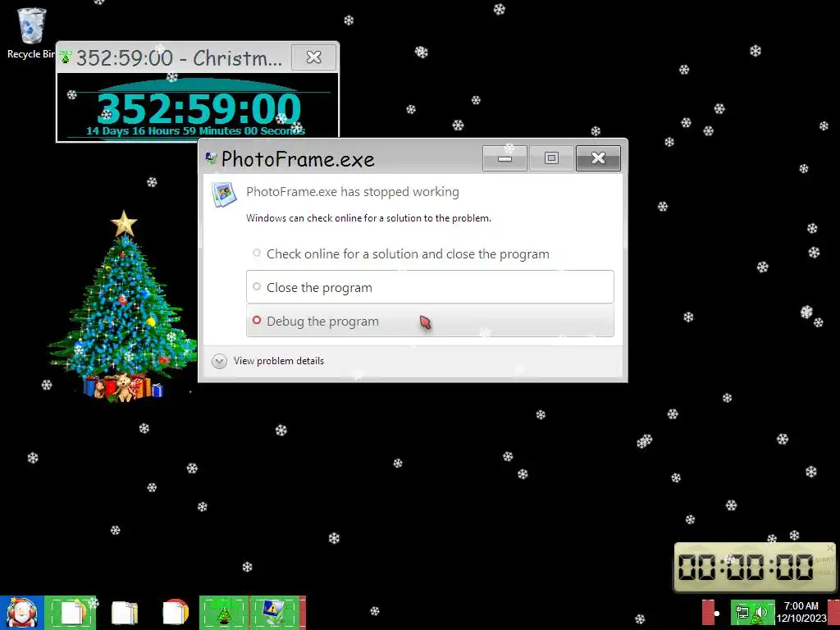Click PhotoFrame.exe title bar icon
The image size is (840, 630).
pos(211,158)
